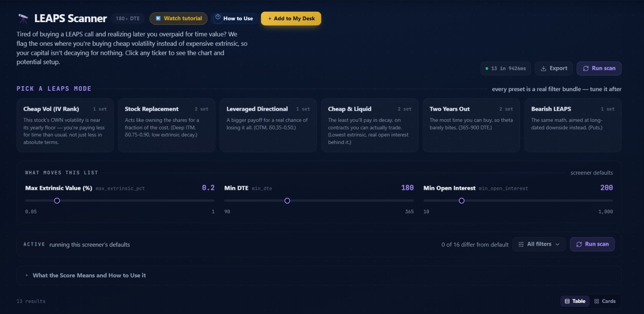Click the PICK A LEAPS MODE heading
The width and height of the screenshot is (644, 314).
[54, 89]
